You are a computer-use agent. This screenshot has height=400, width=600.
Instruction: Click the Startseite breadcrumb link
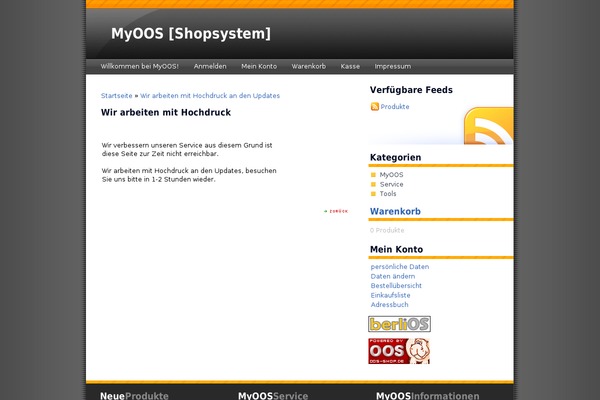tap(116, 96)
